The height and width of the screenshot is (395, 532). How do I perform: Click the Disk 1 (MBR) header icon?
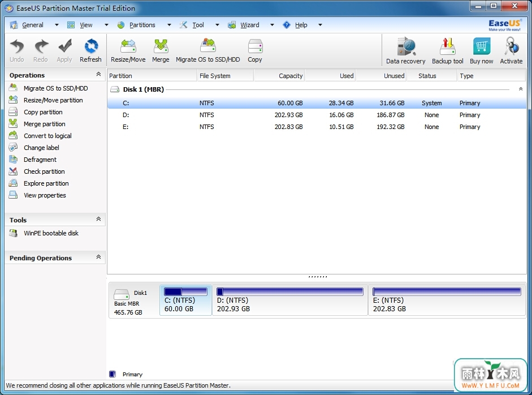pos(115,89)
